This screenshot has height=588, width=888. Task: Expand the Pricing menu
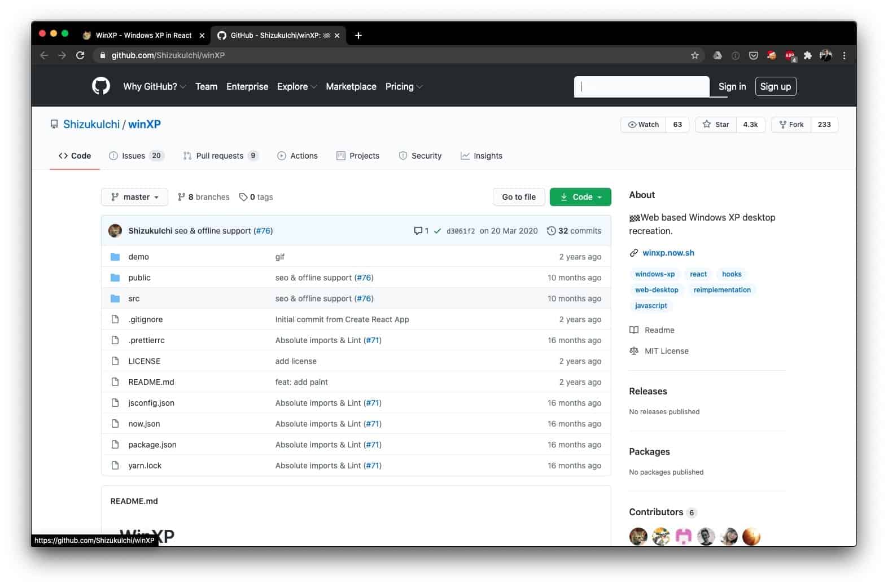coord(404,86)
